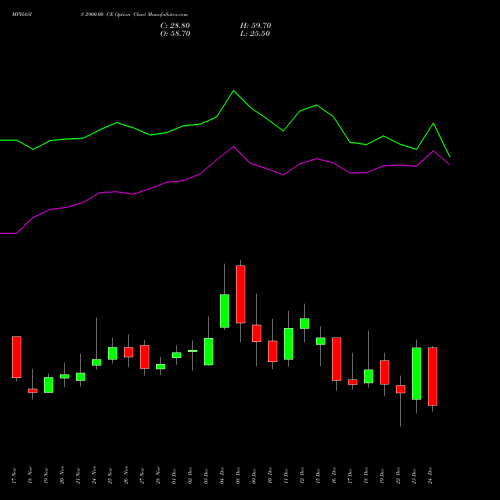The width and height of the screenshot is (500, 500).
Task: Click the 16 Dec date label
Action: [334, 476]
